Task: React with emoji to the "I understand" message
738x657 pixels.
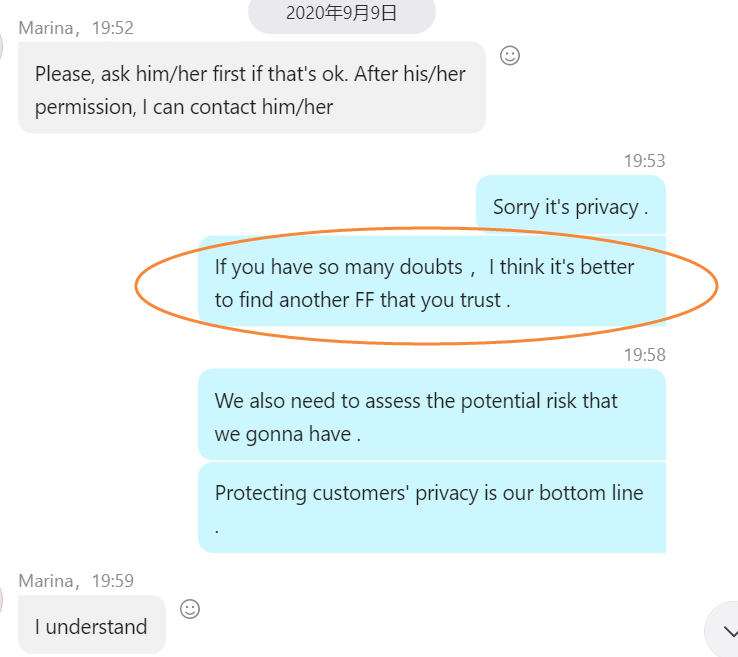Action: pyautogui.click(x=190, y=608)
